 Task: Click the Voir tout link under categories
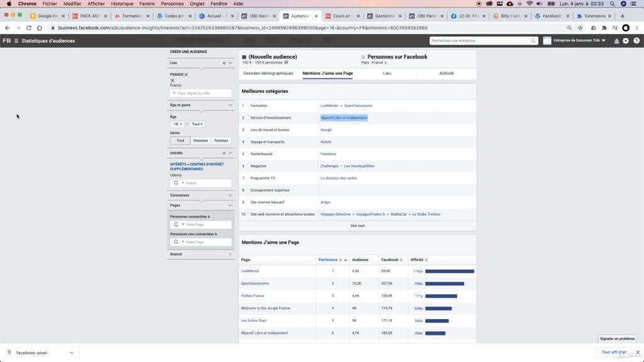[x=357, y=226]
